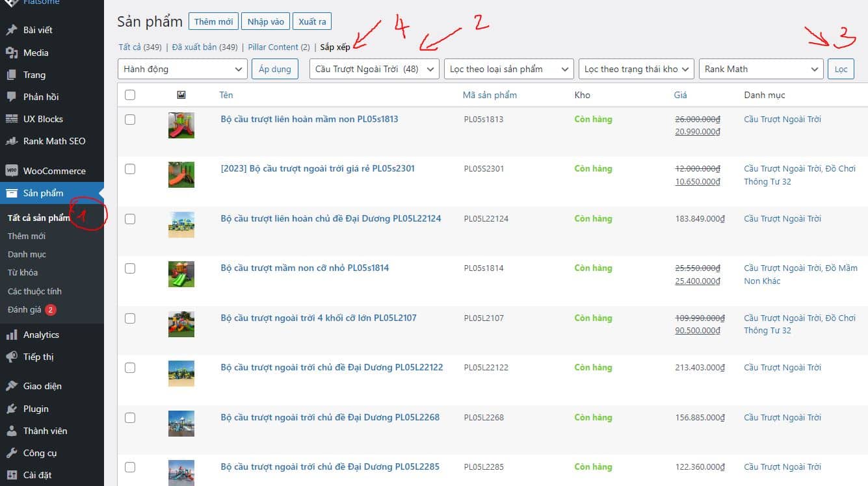The image size is (868, 486).
Task: Click the WooCommerce icon in sidebar
Action: [x=11, y=171]
